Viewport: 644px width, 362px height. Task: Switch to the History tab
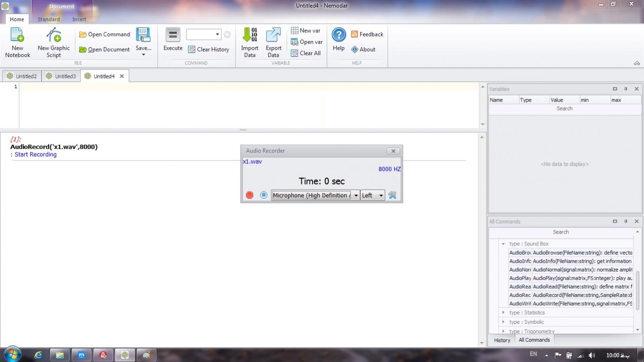click(x=502, y=340)
